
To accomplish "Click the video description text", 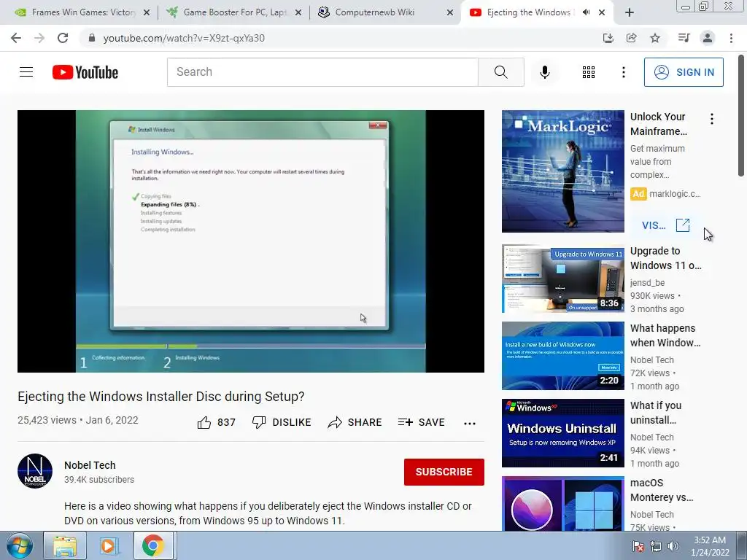I will coord(268,513).
